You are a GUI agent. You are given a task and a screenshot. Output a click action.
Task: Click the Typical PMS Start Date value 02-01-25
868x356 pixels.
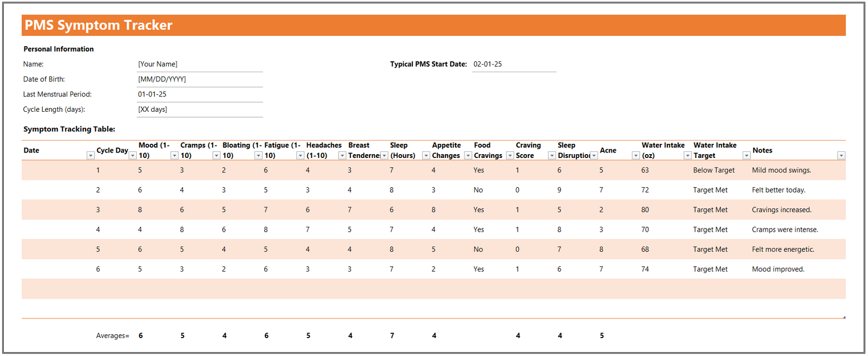(514, 64)
